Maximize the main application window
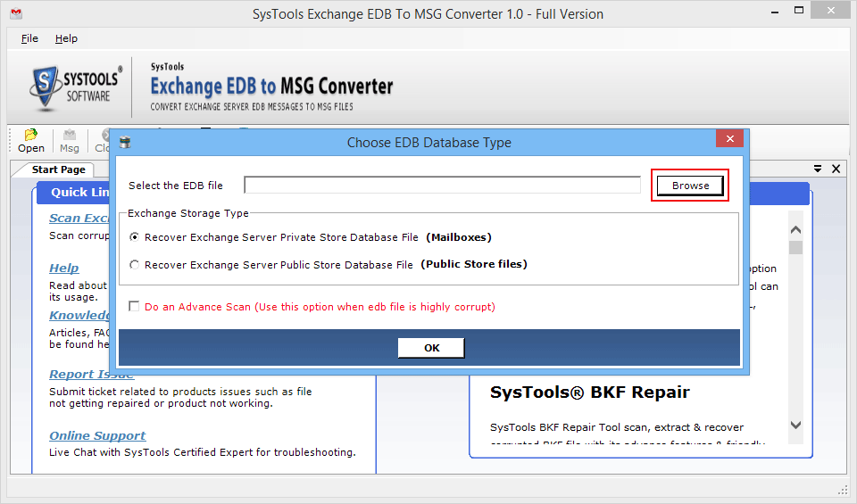Image resolution: width=857 pixels, height=504 pixels. pyautogui.click(x=799, y=11)
